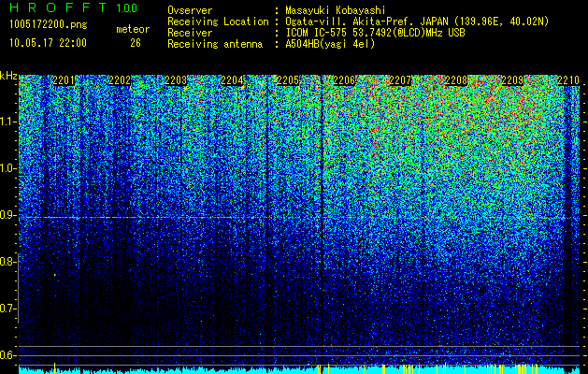Click the 0.8 kHz axis label

tap(7, 262)
